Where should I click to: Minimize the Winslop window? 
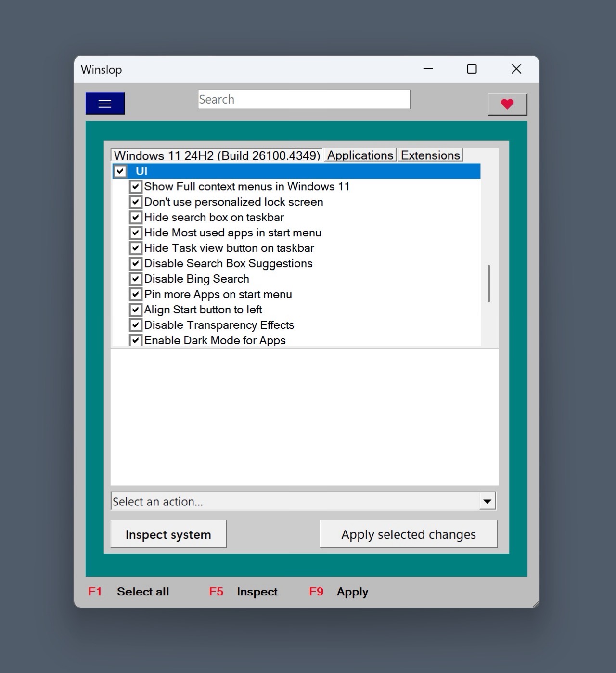tap(428, 69)
